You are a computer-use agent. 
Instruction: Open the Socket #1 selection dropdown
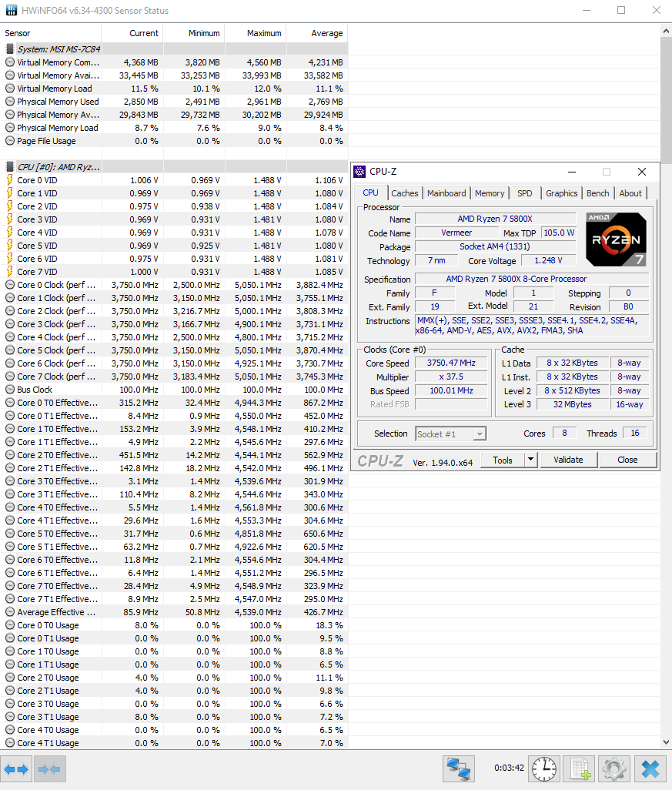click(451, 433)
